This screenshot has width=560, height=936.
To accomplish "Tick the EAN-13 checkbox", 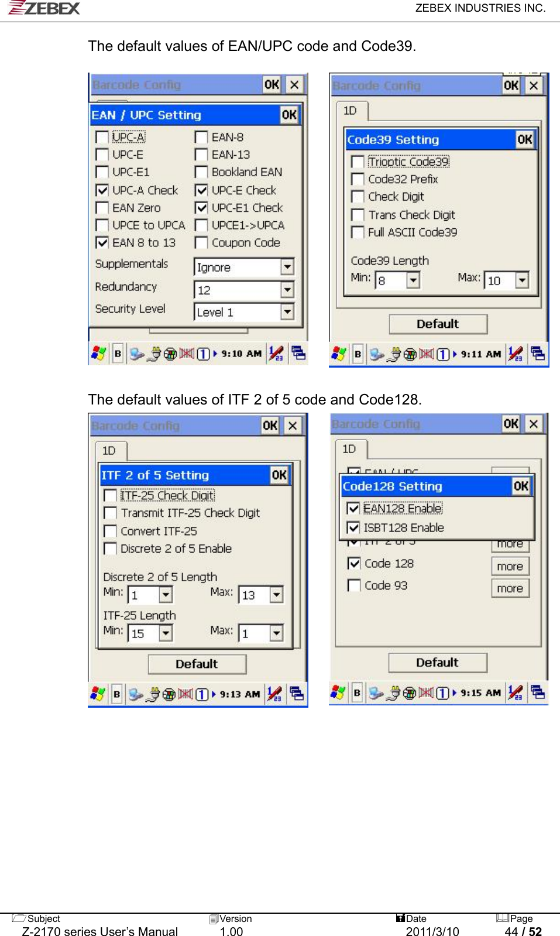I will click(x=201, y=155).
